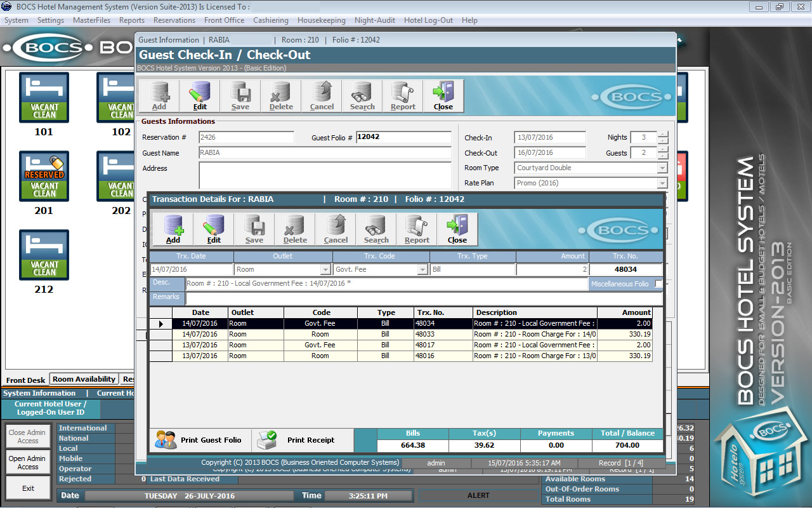Click Delete in Guest Check-In toolbar
Screen dimensions: 812x508
281,96
